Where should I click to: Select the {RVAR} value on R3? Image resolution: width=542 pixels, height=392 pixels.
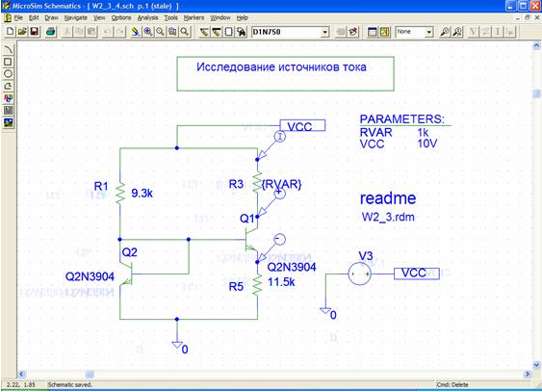[x=281, y=184]
